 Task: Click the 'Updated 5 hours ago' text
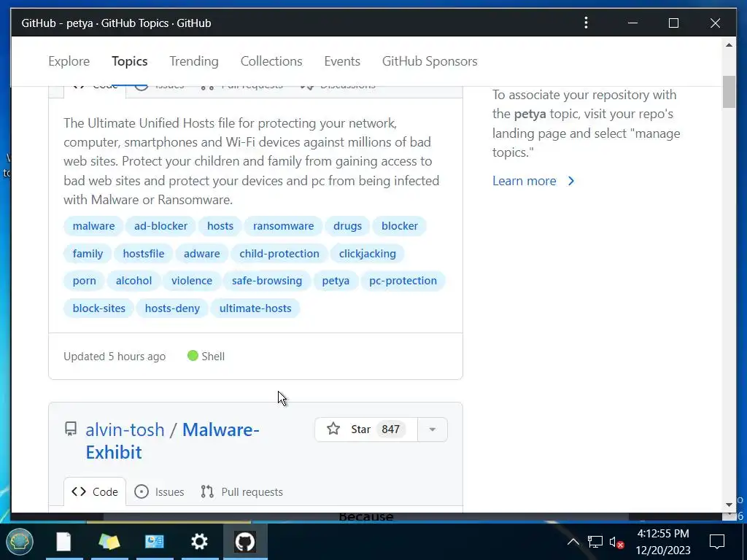[115, 356]
